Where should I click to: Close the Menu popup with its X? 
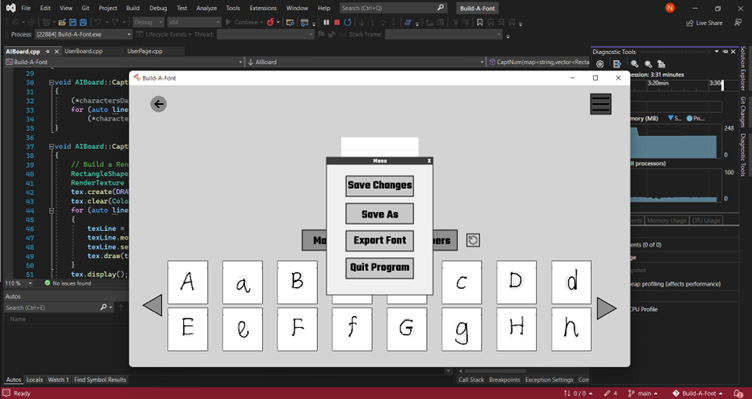click(x=429, y=161)
